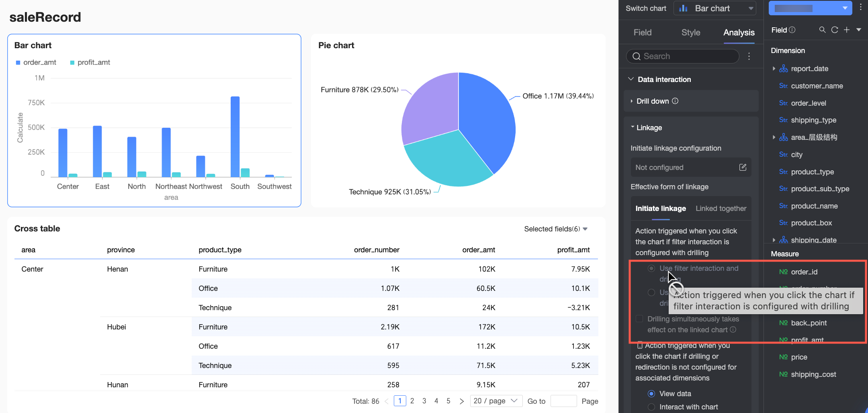Click the number icon of shipping_cost

[783, 374]
